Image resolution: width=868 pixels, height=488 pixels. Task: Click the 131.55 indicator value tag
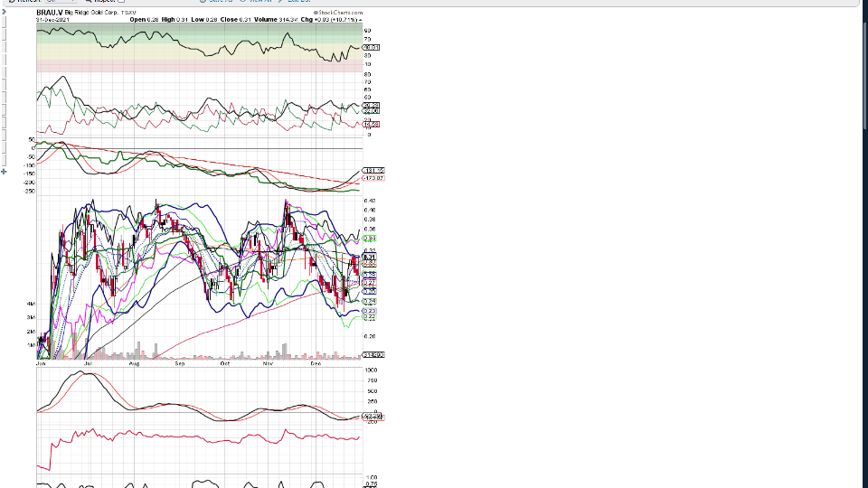point(373,170)
